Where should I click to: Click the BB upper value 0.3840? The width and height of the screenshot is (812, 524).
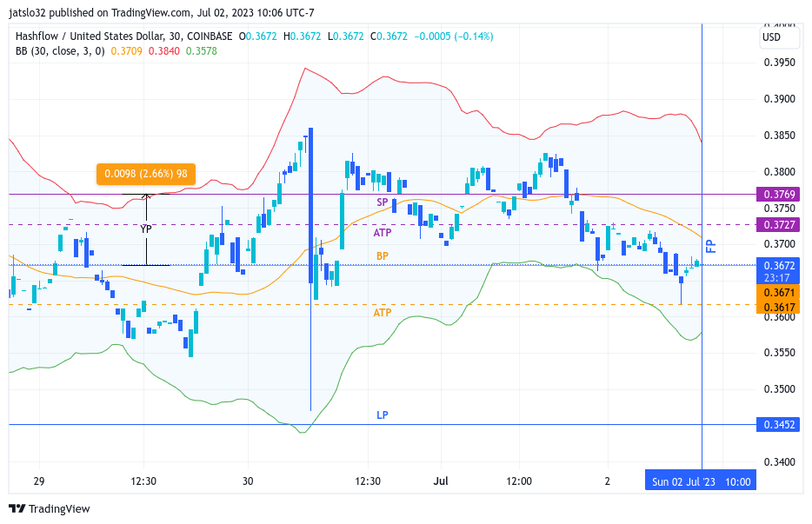163,50
